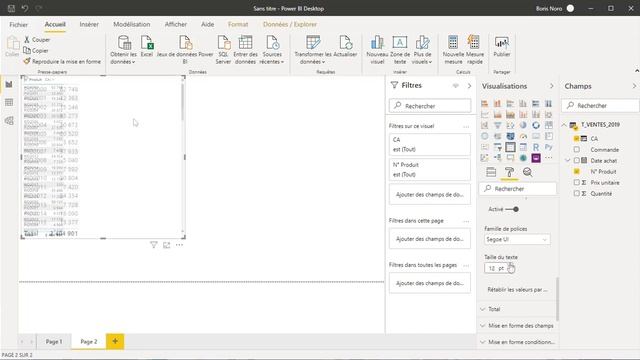Uncheck the N° Produit field checkbox
The height and width of the screenshot is (360, 640).
[576, 172]
